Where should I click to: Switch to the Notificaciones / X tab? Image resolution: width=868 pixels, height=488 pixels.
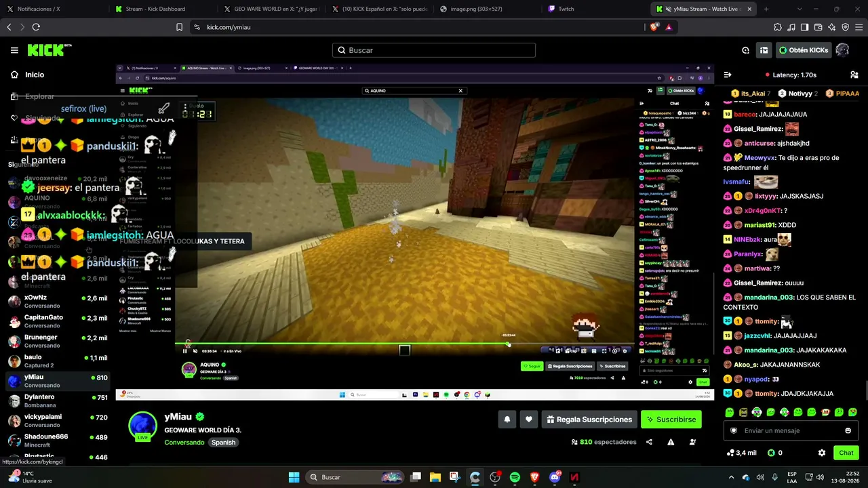tap(54, 9)
